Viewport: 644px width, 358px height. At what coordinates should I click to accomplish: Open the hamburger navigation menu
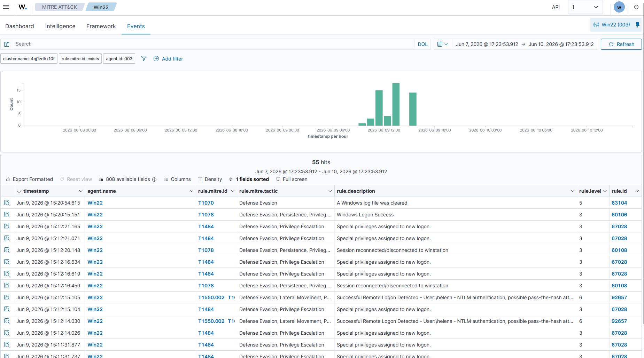tap(6, 7)
